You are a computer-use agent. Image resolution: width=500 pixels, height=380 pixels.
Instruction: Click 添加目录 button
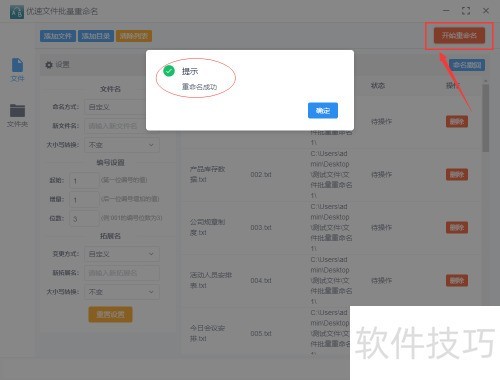(96, 36)
